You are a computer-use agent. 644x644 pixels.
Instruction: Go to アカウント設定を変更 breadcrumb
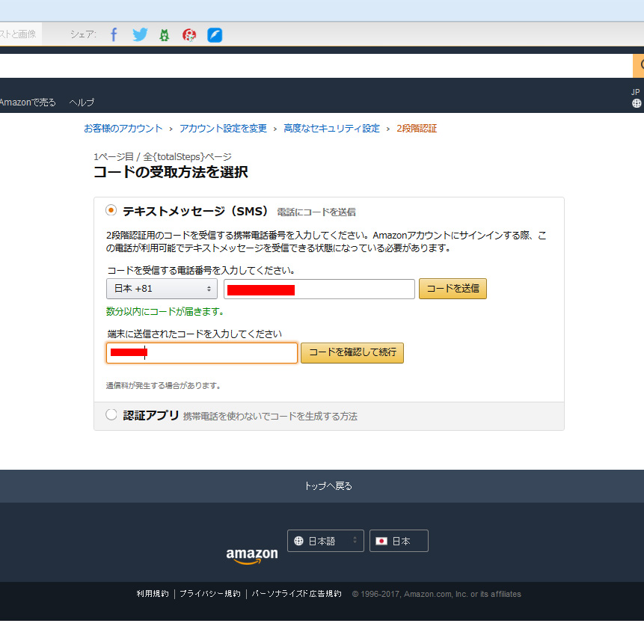pyautogui.click(x=223, y=129)
